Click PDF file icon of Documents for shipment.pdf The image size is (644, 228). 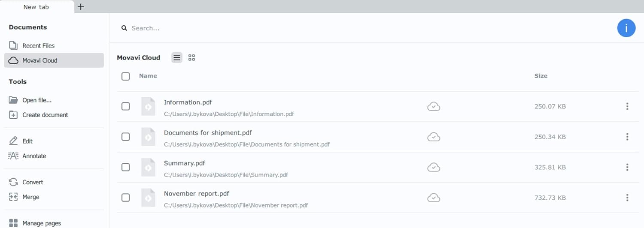[148, 137]
